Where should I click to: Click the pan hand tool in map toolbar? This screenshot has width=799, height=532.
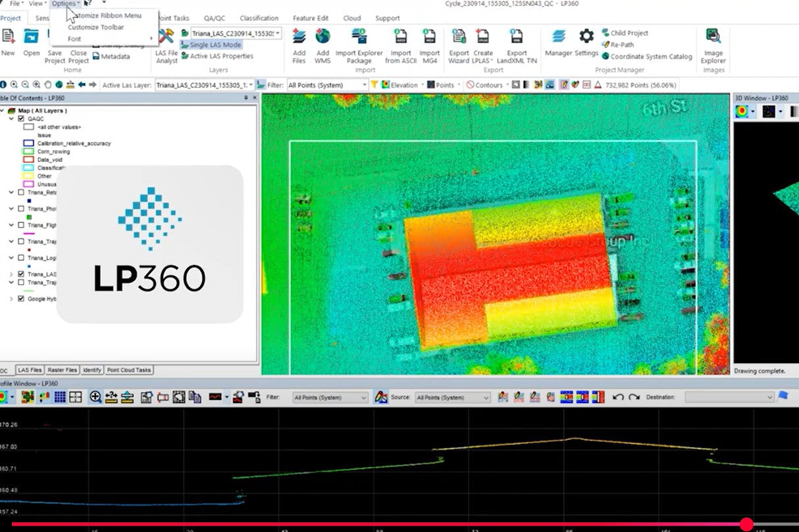(x=47, y=85)
